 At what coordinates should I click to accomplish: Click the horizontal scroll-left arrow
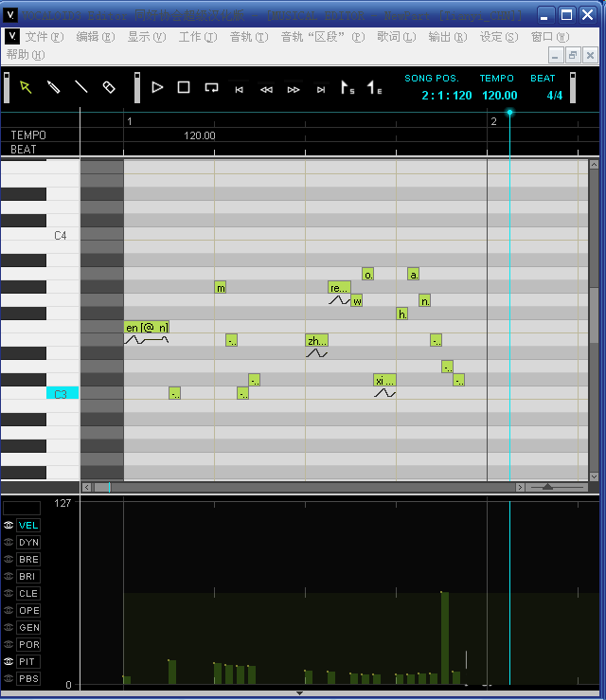[86, 488]
